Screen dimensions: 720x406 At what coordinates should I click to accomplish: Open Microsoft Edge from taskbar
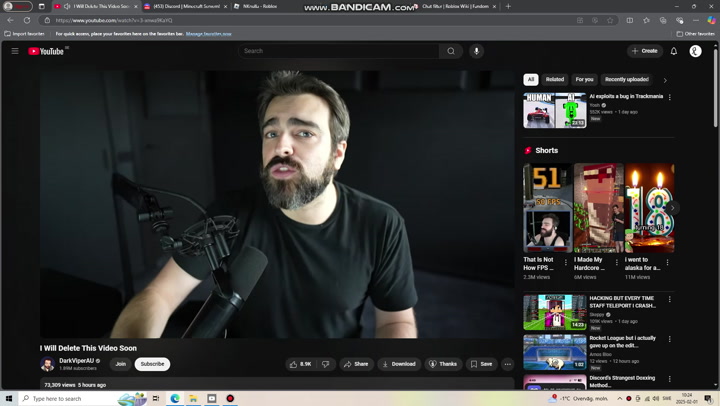pos(175,398)
